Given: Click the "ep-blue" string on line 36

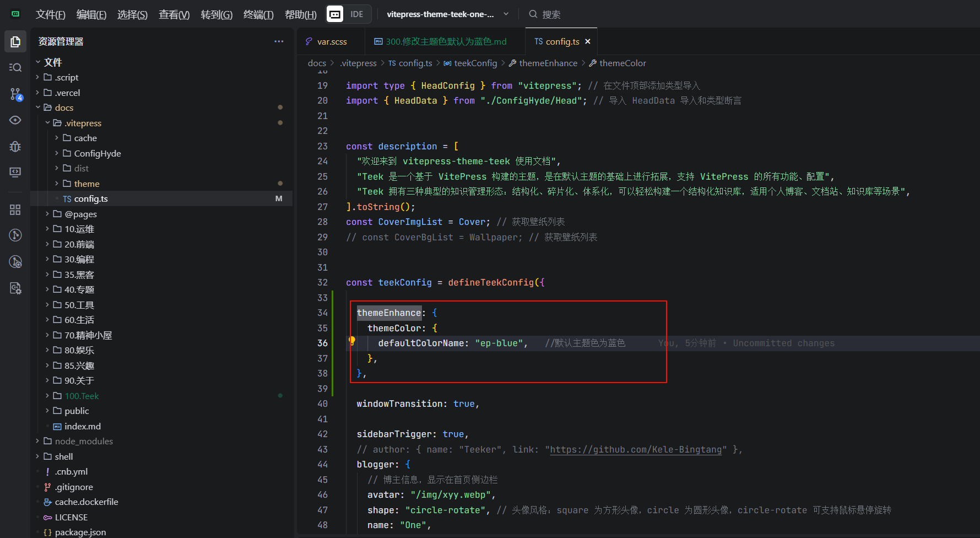Looking at the screenshot, I should coord(499,343).
